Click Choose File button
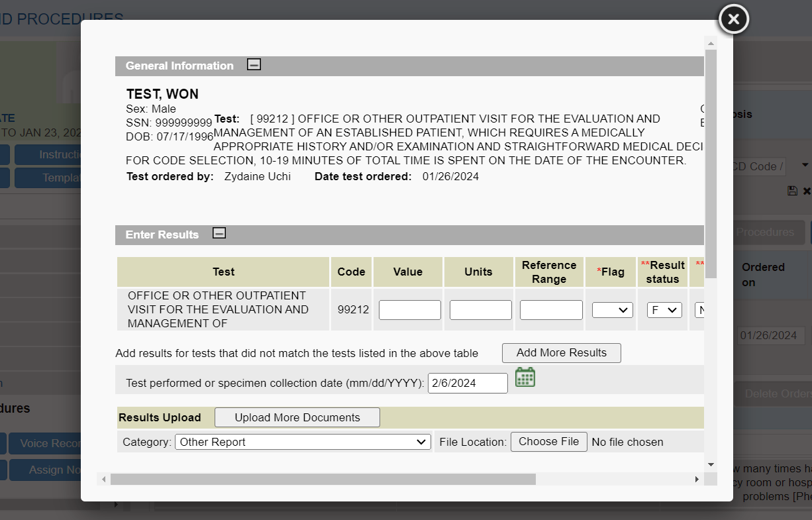The width and height of the screenshot is (812, 520). tap(548, 442)
